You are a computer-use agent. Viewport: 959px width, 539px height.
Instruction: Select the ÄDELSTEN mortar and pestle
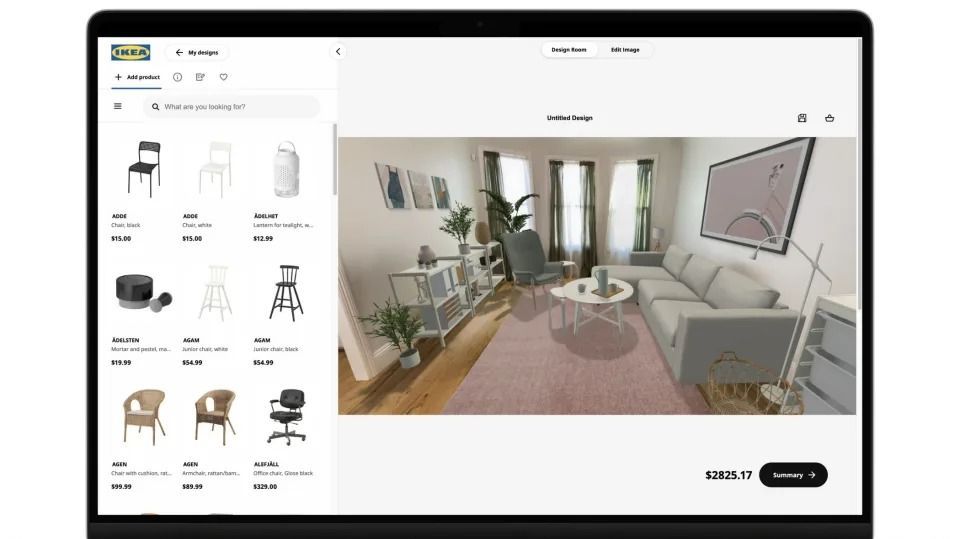tap(144, 293)
